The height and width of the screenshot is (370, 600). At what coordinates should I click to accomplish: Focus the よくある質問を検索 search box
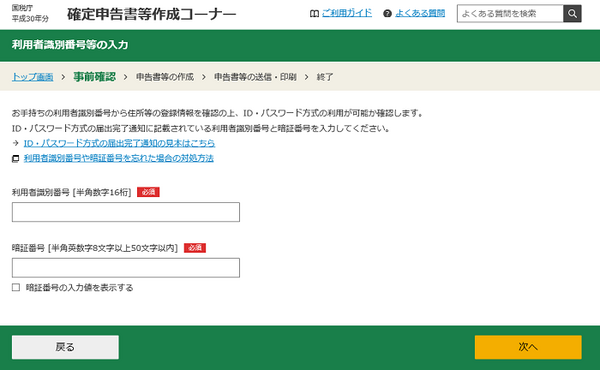510,14
